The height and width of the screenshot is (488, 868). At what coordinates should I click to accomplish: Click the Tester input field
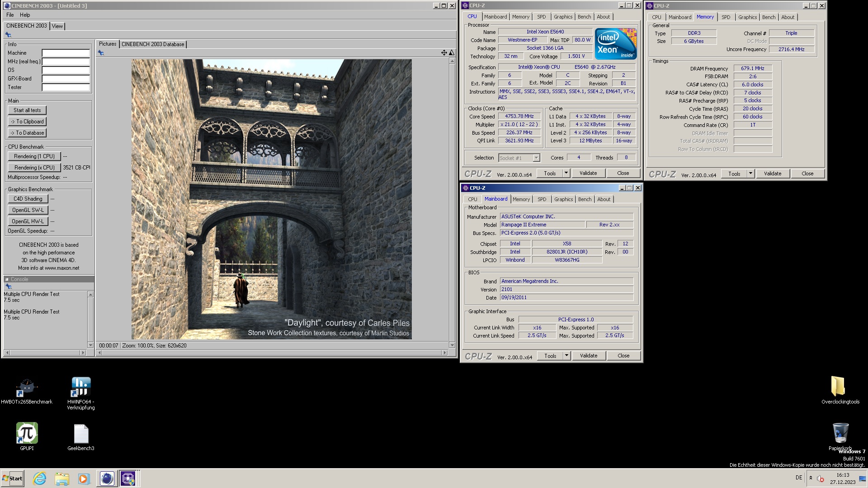(x=66, y=87)
